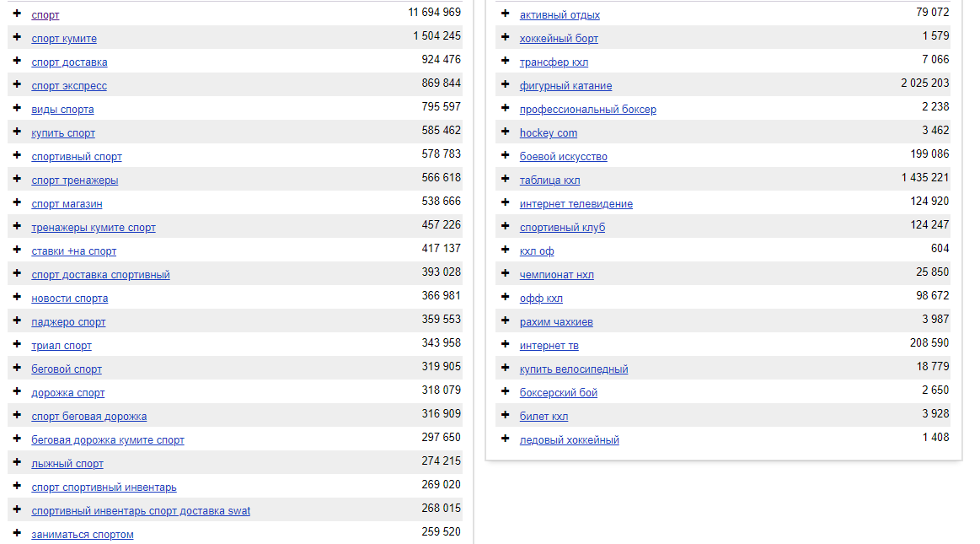Add "чемпионат нхл" using the plus icon
This screenshot has height=544, width=980.
(505, 274)
